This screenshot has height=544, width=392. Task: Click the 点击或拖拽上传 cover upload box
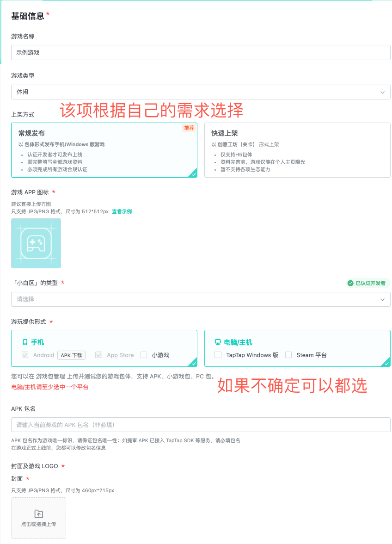[38, 518]
